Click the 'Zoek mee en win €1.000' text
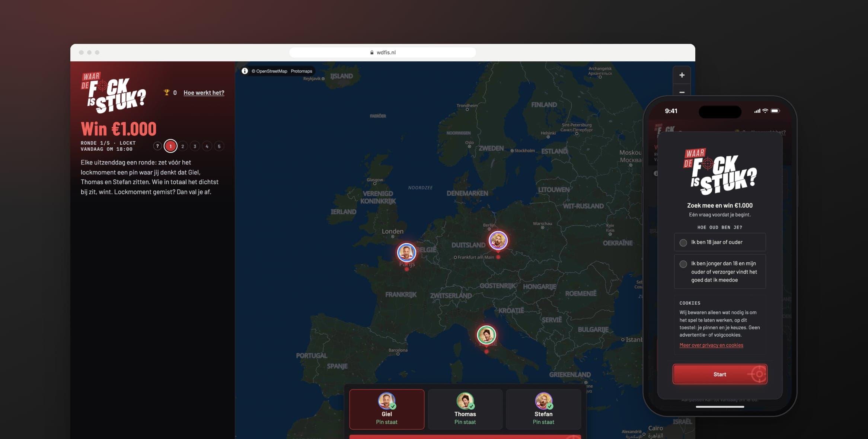Viewport: 868px width, 439px height. (720, 205)
